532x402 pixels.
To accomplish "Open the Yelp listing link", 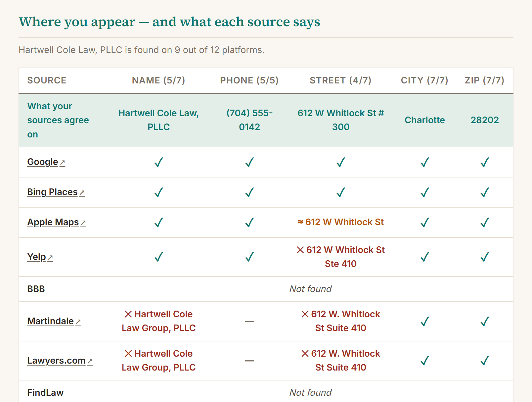I will point(40,257).
